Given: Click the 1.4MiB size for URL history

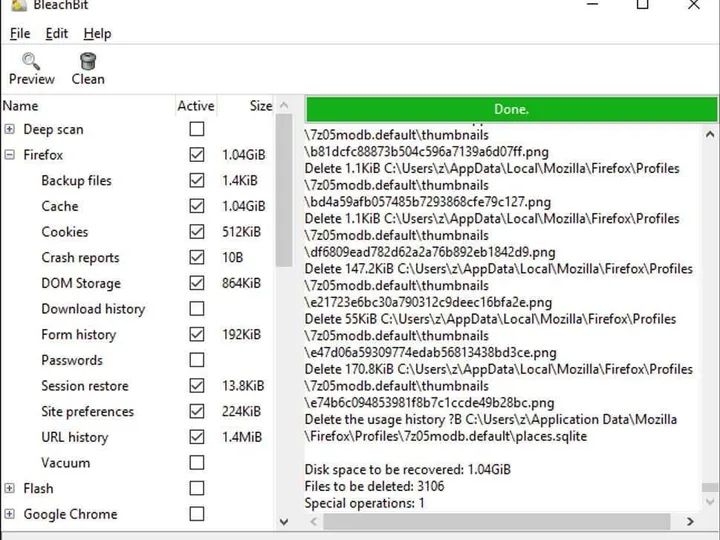Looking at the screenshot, I should [242, 437].
